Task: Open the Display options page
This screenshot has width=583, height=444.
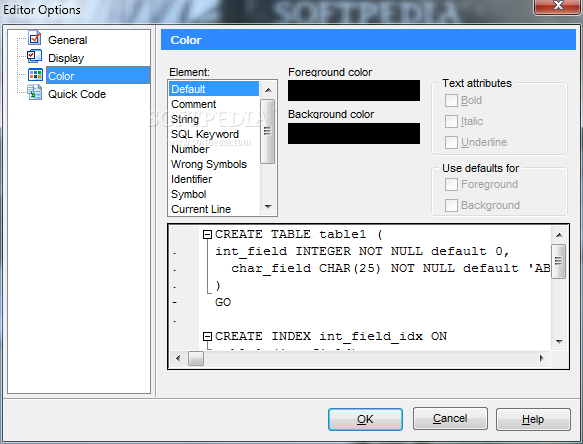Action: 66,58
